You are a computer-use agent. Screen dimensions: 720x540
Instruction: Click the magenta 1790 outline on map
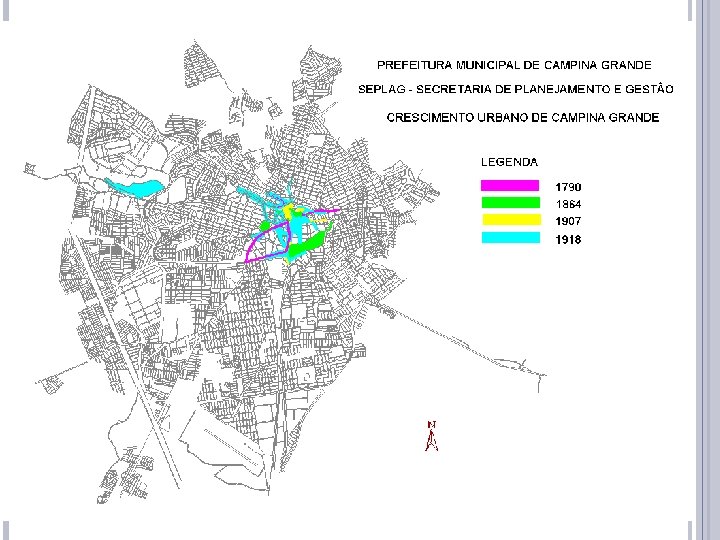tap(267, 243)
